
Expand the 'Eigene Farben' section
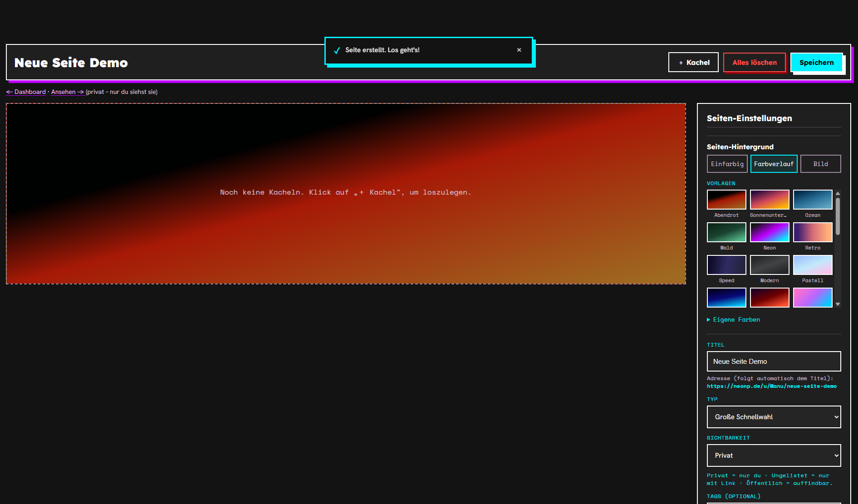coord(733,320)
